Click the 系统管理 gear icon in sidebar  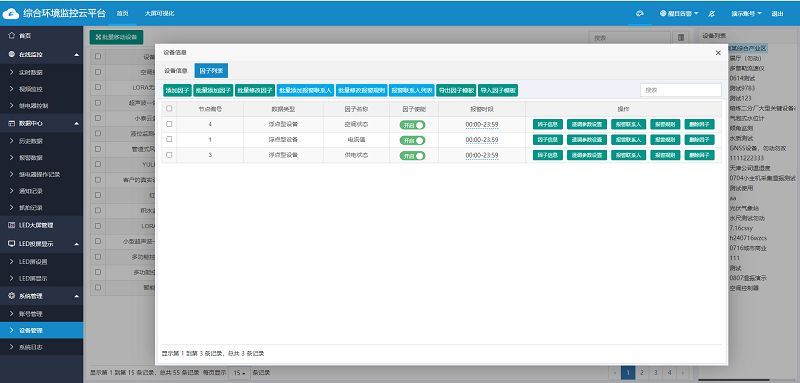[12, 296]
